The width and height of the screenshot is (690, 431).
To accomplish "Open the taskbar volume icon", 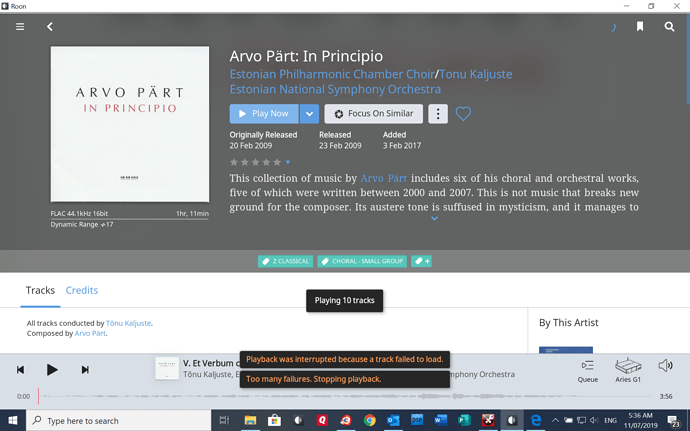I will [594, 420].
